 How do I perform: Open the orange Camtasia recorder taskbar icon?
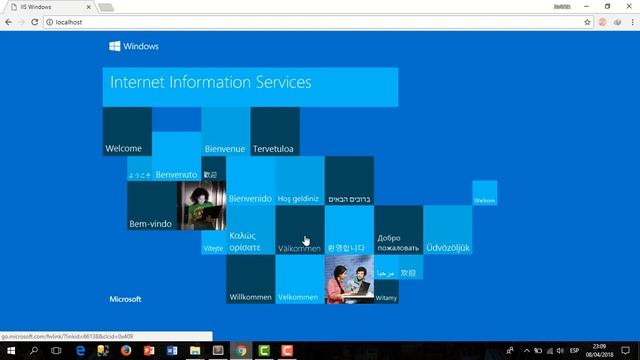click(x=287, y=351)
